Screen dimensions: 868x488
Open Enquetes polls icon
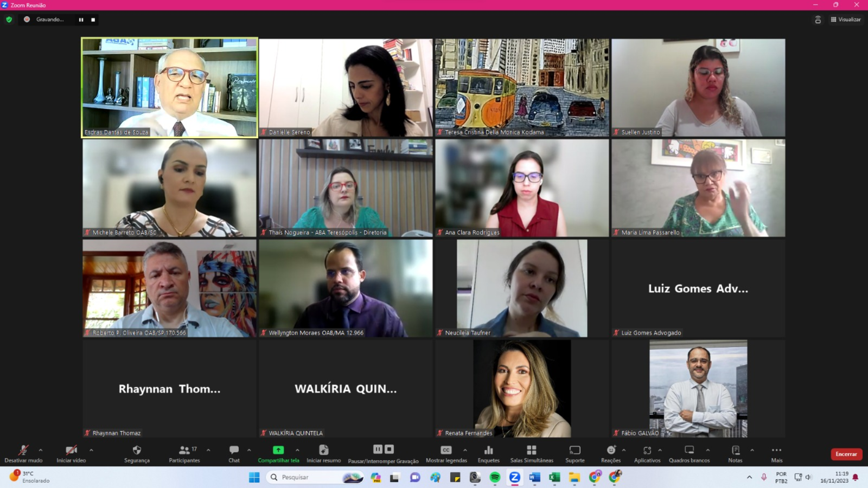pos(488,453)
